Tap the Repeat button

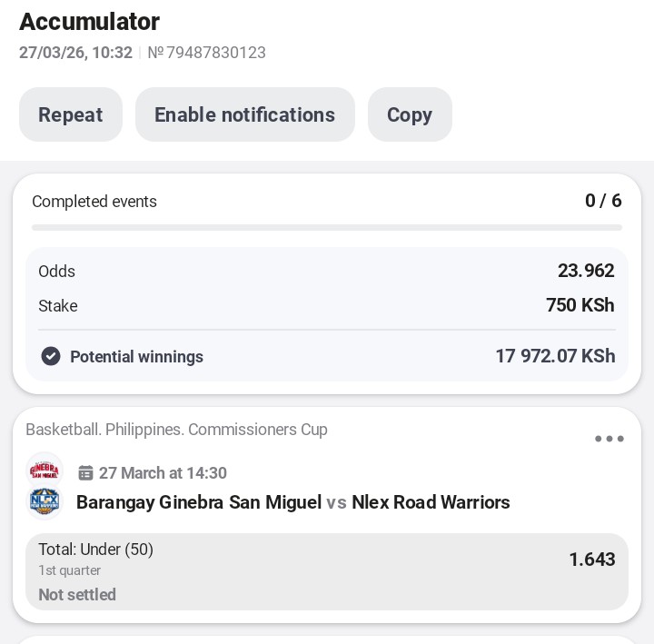71,114
